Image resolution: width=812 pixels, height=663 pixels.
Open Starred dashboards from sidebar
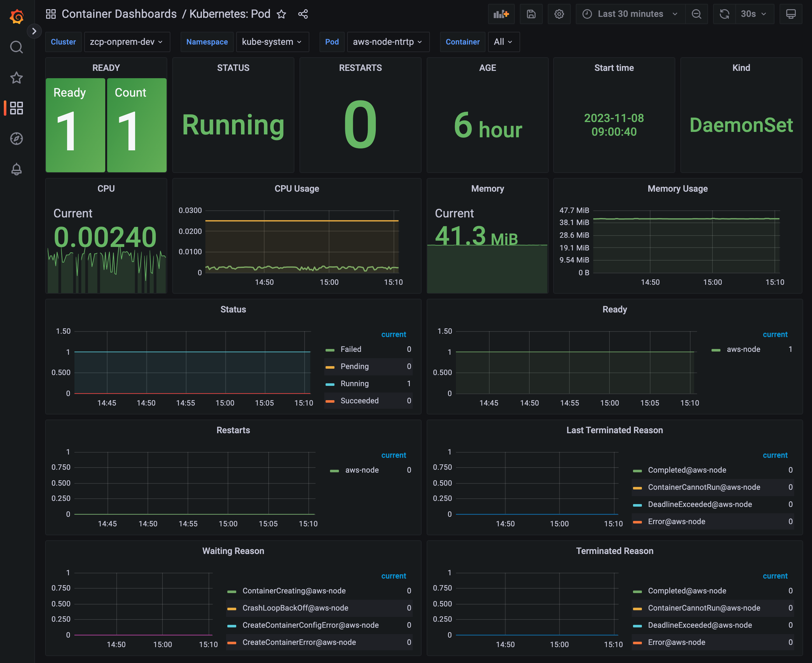point(17,78)
